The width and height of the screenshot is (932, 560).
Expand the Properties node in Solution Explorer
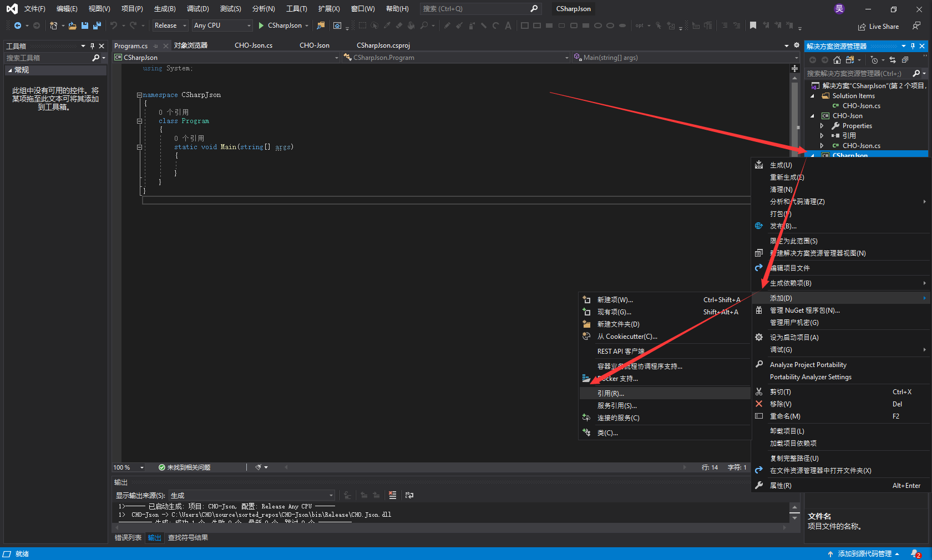[822, 126]
